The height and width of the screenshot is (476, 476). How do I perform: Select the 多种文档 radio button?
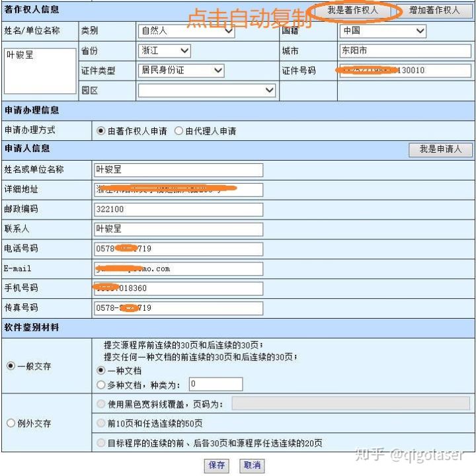coord(100,385)
